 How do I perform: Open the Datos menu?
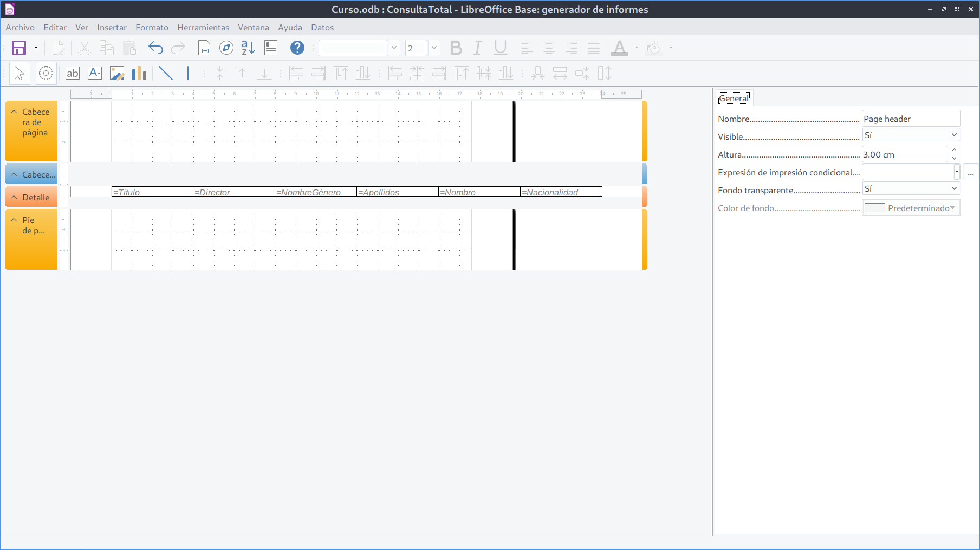[x=322, y=28]
